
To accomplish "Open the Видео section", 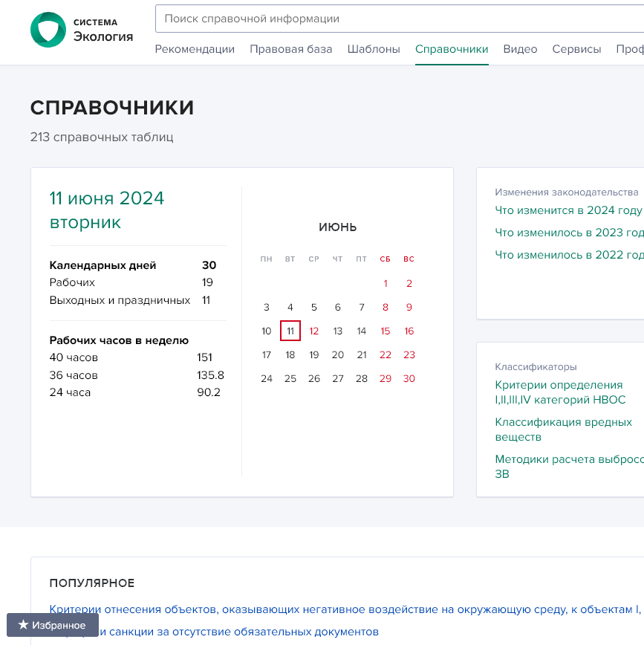I will click(520, 48).
